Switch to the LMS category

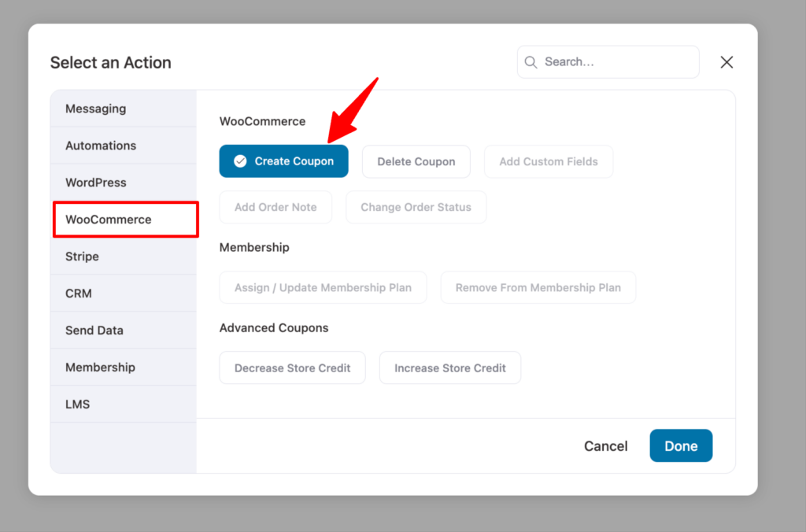[124, 405]
